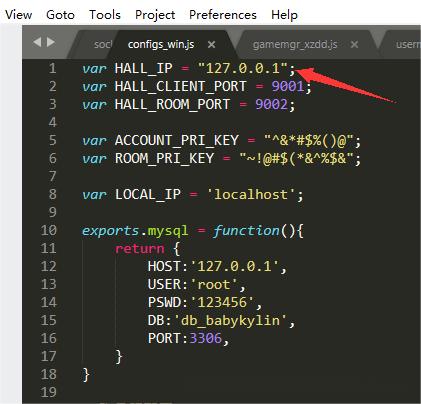Click the 'localhost' string value
Screen dimensions: 421x404
click(x=251, y=195)
